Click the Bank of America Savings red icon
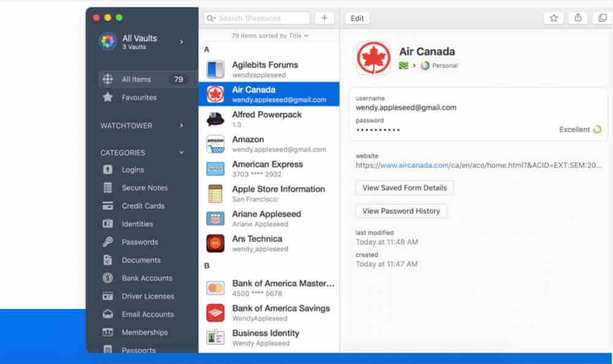The image size is (613, 364). click(215, 313)
